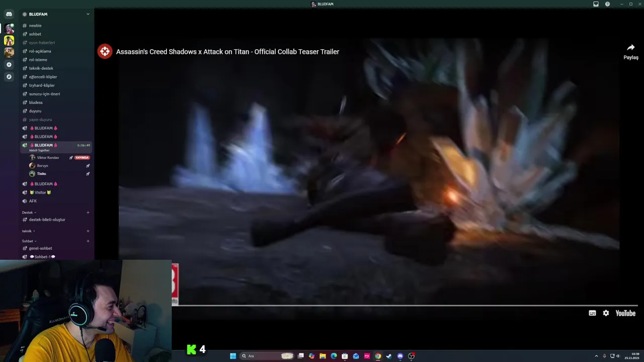Open Discord direct messages home icon
The height and width of the screenshot is (362, 644).
(x=9, y=14)
